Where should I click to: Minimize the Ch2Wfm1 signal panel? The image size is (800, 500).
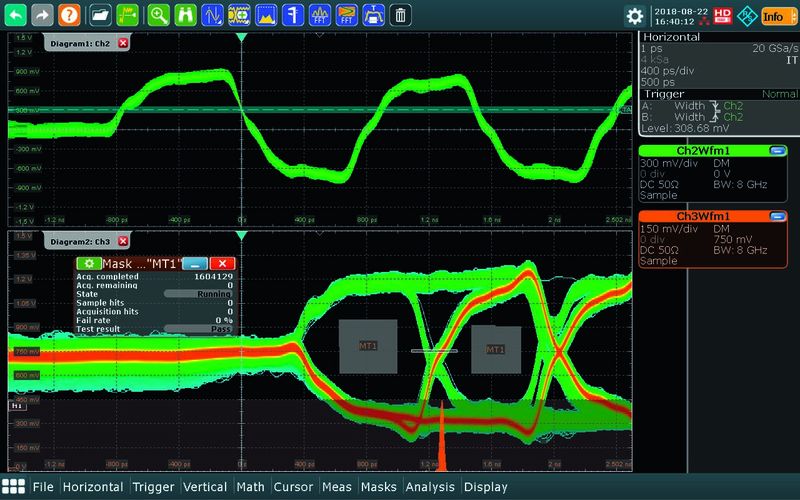(x=778, y=151)
